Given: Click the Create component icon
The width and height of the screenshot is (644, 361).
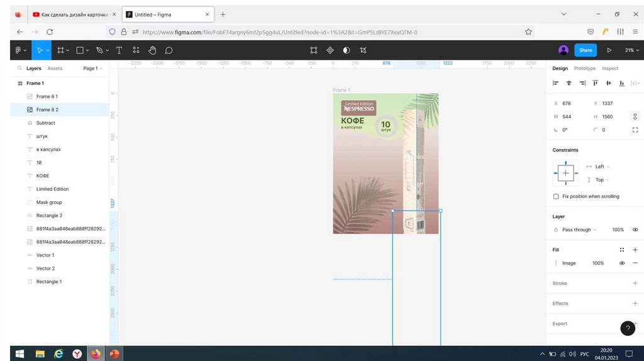Looking at the screenshot, I should (330, 50).
